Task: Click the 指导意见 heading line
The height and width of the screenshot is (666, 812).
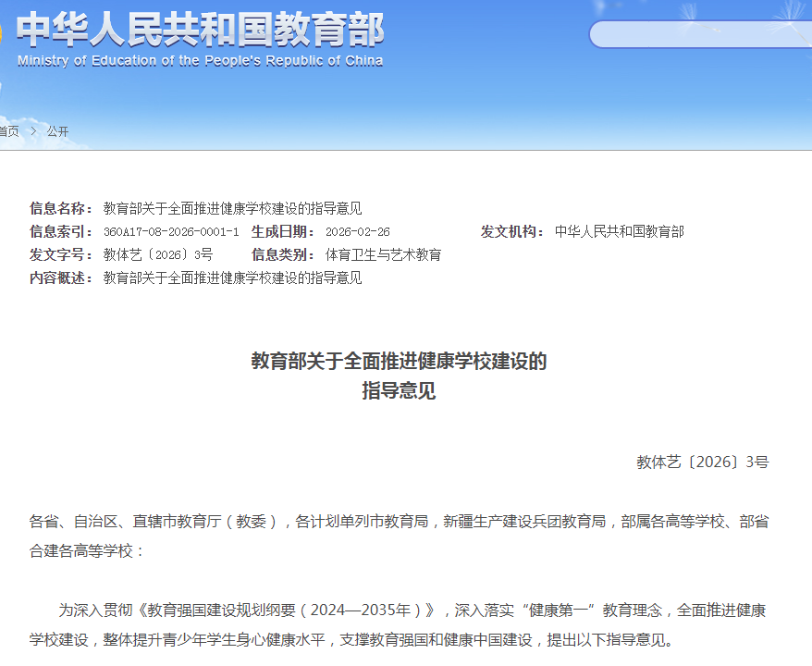Action: point(399,391)
